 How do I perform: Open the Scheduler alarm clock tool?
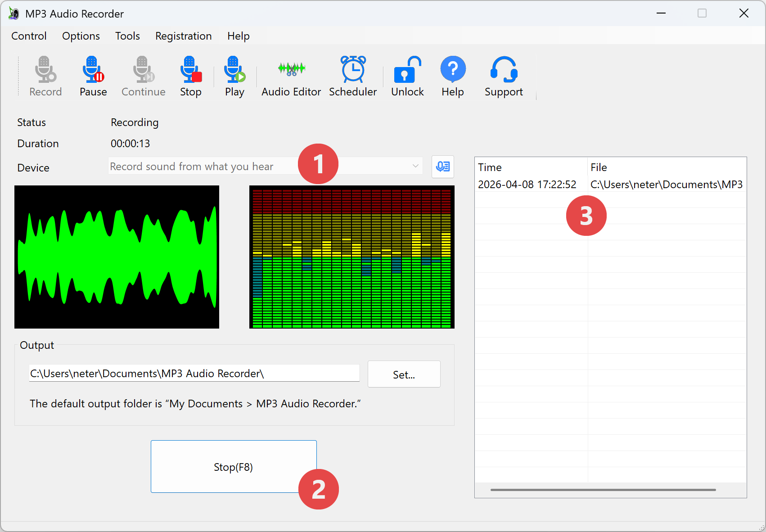tap(353, 76)
